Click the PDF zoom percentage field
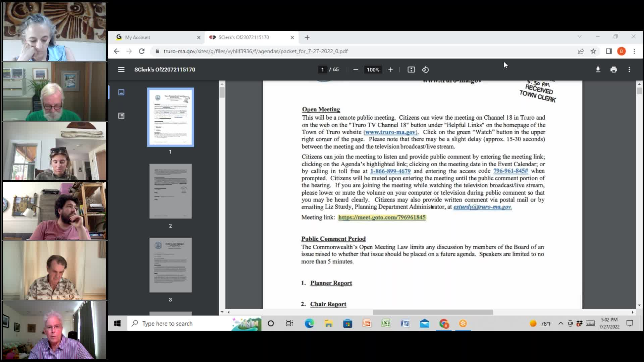Screen dimensions: 644x362 pyautogui.click(x=373, y=69)
